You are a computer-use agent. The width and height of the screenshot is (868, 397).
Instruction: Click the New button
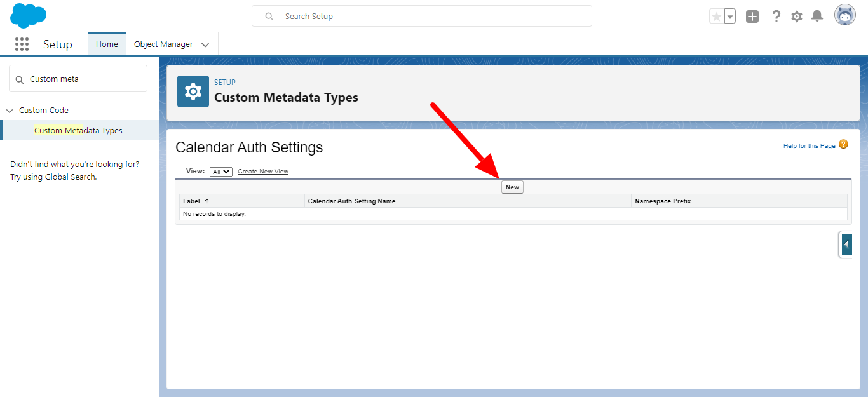pyautogui.click(x=512, y=187)
